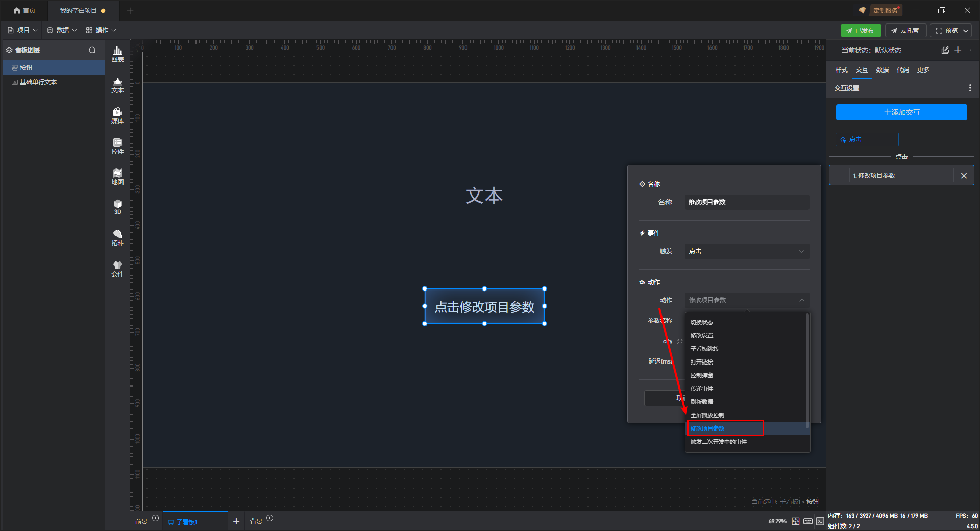Switch to the 样式 style tab
The height and width of the screenshot is (531, 980).
[x=841, y=70]
